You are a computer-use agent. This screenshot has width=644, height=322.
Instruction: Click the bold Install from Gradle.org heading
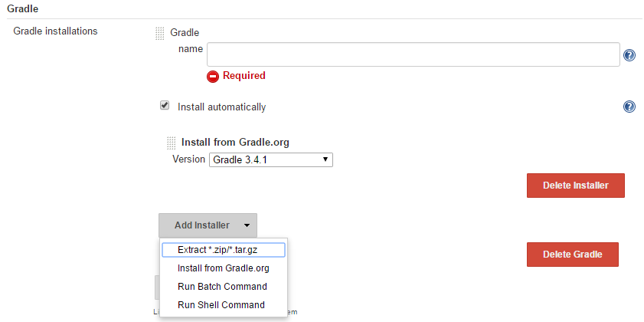click(x=234, y=143)
